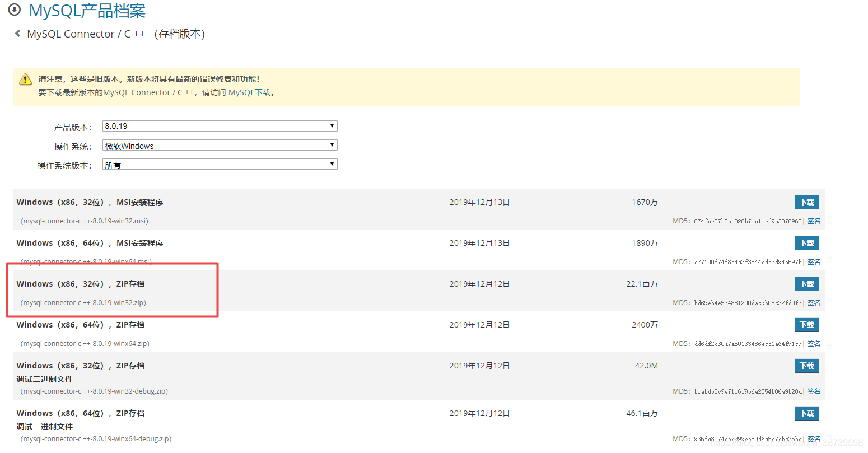Download the winx64 debug binaries ZIP
The width and height of the screenshot is (868, 453).
pyautogui.click(x=807, y=413)
